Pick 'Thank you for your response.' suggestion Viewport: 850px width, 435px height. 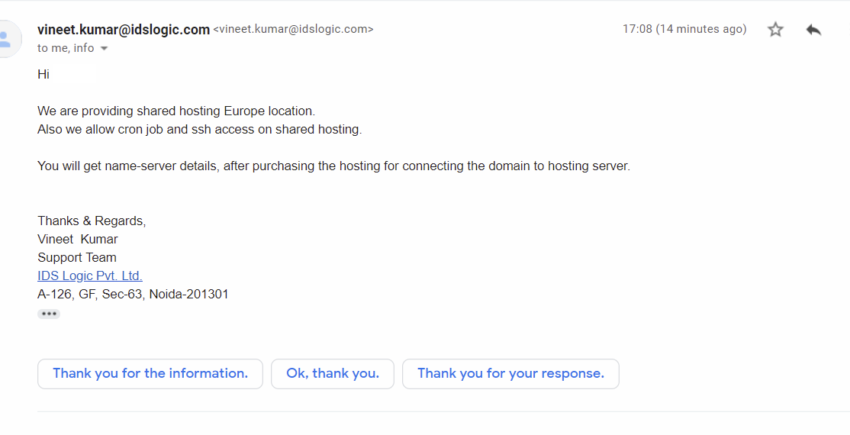coord(511,374)
